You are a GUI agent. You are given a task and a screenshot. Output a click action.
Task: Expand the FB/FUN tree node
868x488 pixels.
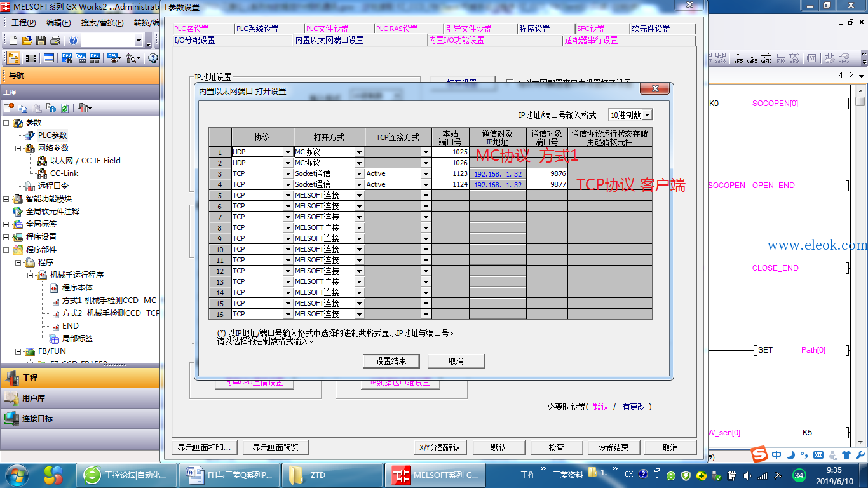(x=18, y=351)
